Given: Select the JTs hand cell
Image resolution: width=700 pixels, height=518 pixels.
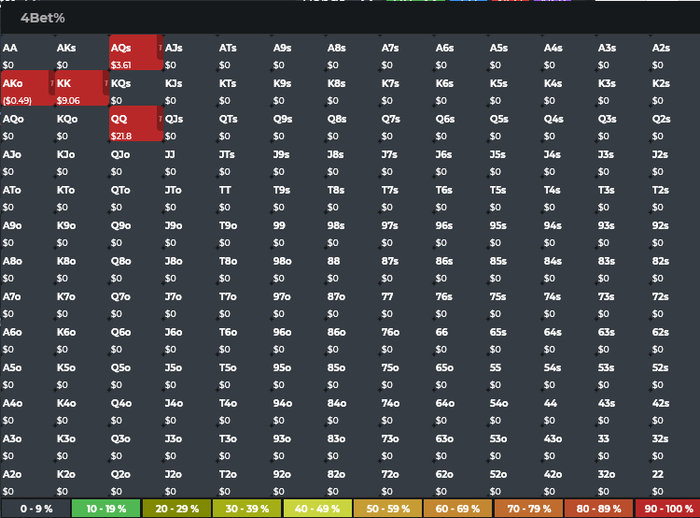Looking at the screenshot, I should click(x=244, y=159).
